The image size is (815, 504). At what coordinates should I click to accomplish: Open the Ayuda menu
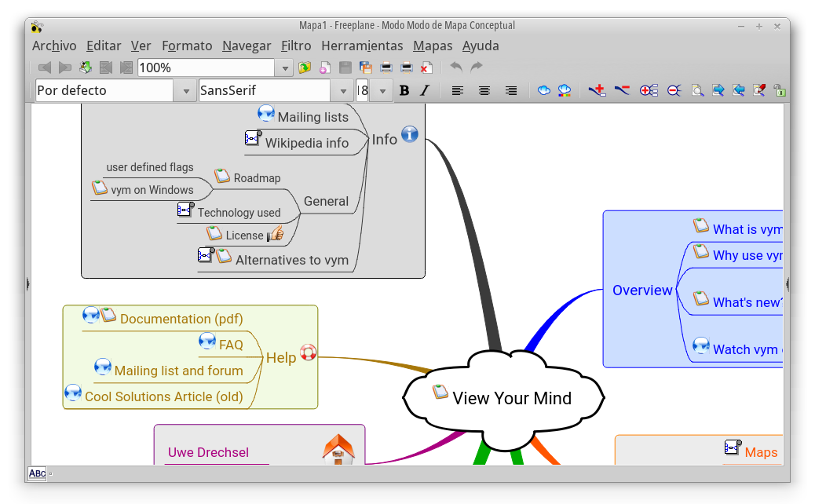(x=481, y=46)
